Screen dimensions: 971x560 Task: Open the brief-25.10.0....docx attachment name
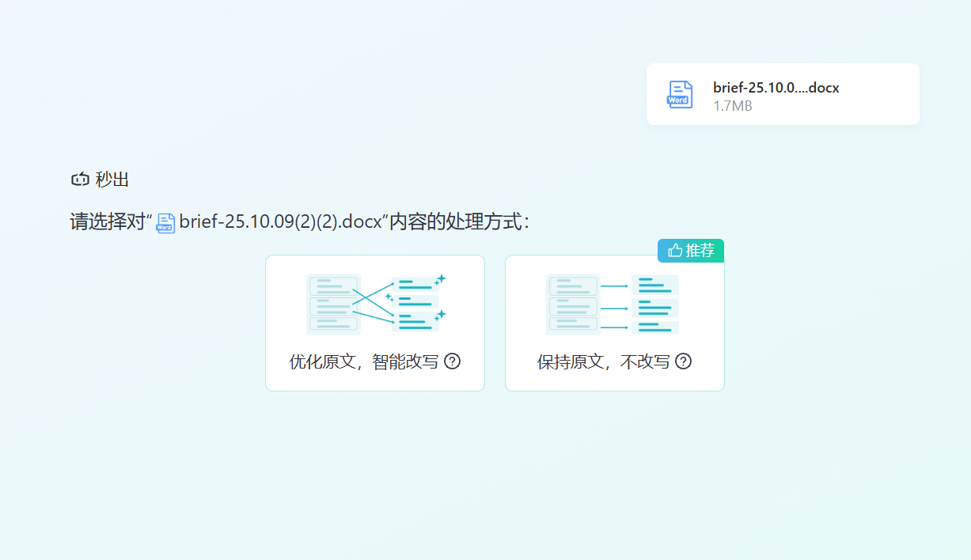(776, 88)
